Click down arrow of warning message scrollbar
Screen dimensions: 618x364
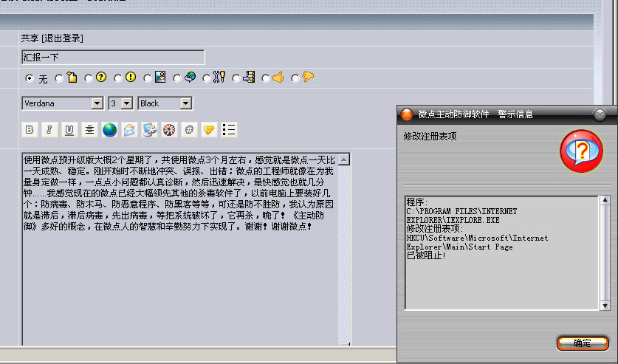click(x=605, y=305)
